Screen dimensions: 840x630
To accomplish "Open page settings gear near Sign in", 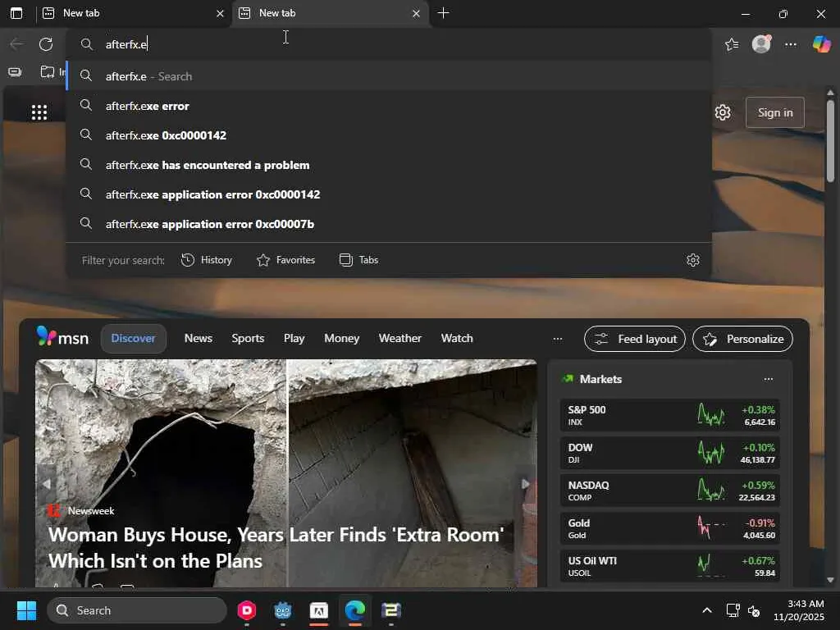I will tap(723, 112).
